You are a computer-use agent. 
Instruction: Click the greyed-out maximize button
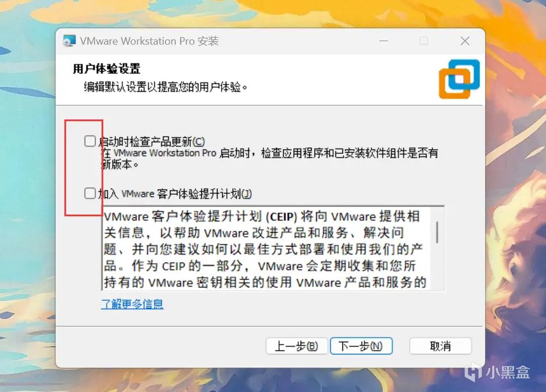tap(424, 41)
